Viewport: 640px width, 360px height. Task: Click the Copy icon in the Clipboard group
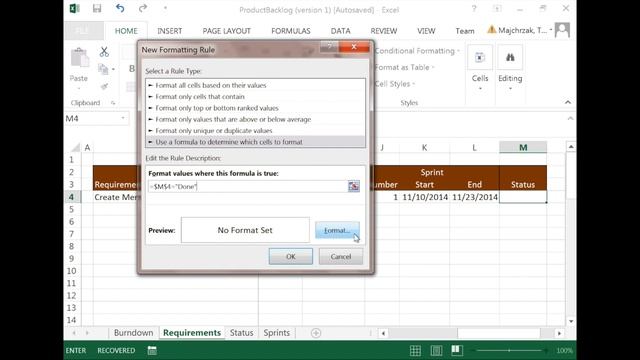click(103, 69)
